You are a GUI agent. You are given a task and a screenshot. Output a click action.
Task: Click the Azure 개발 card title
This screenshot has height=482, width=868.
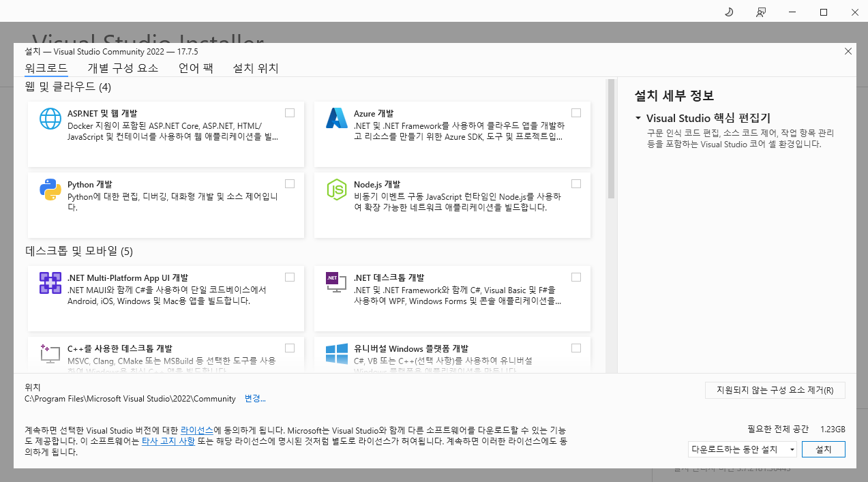click(x=374, y=113)
